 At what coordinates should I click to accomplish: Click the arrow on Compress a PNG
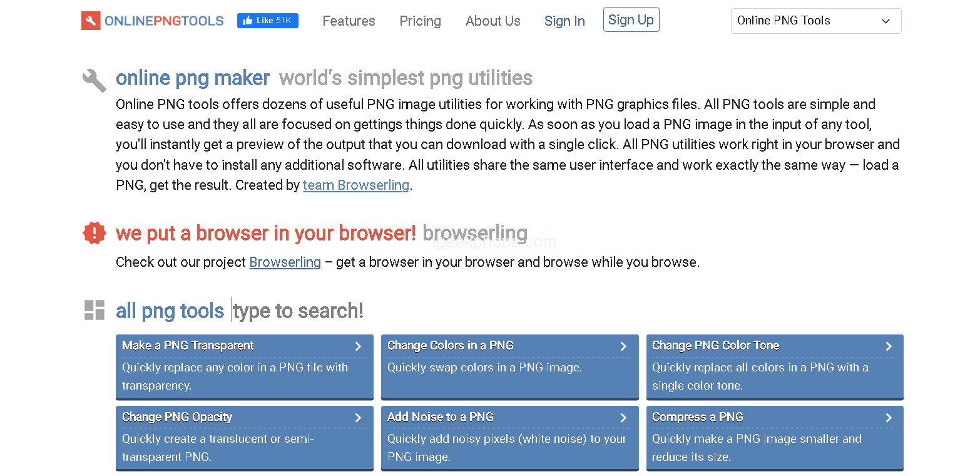coord(889,418)
